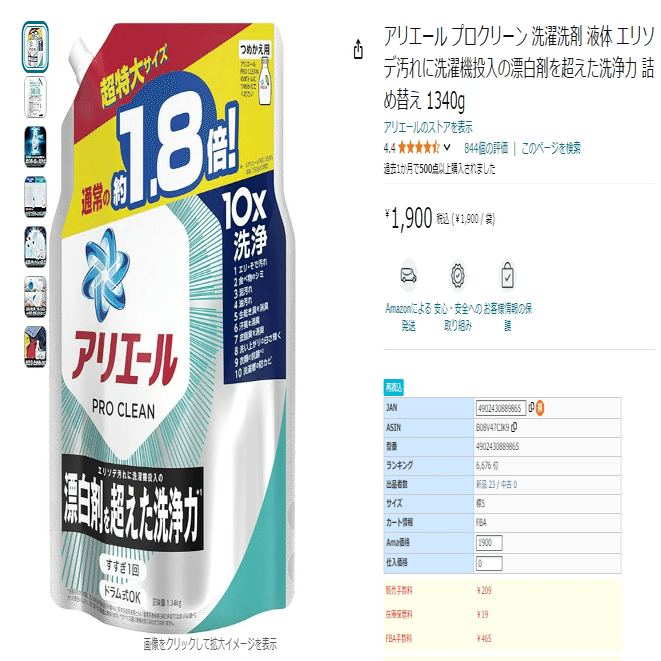Click the safety badge gear icon
661x661 pixels.
coord(458,276)
